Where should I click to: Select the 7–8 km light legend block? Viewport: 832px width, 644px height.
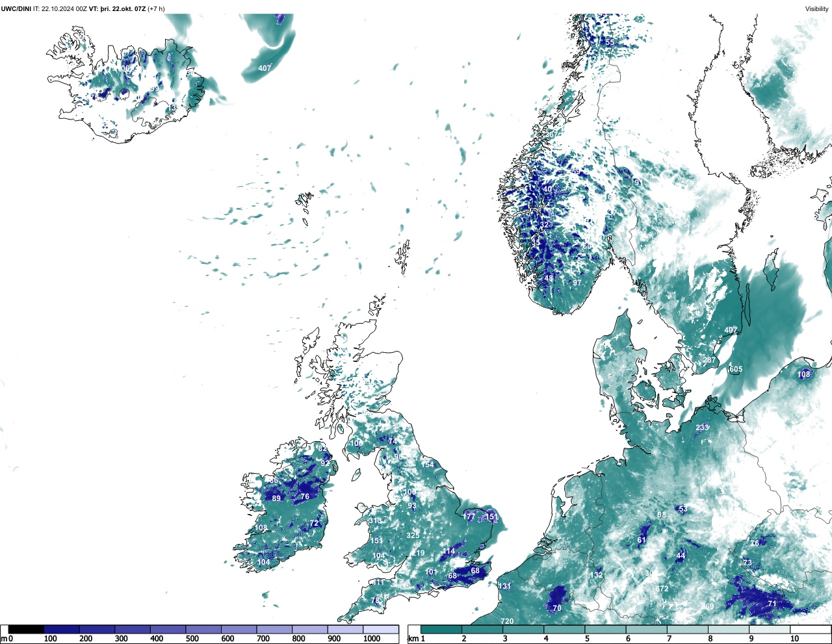tap(688, 629)
